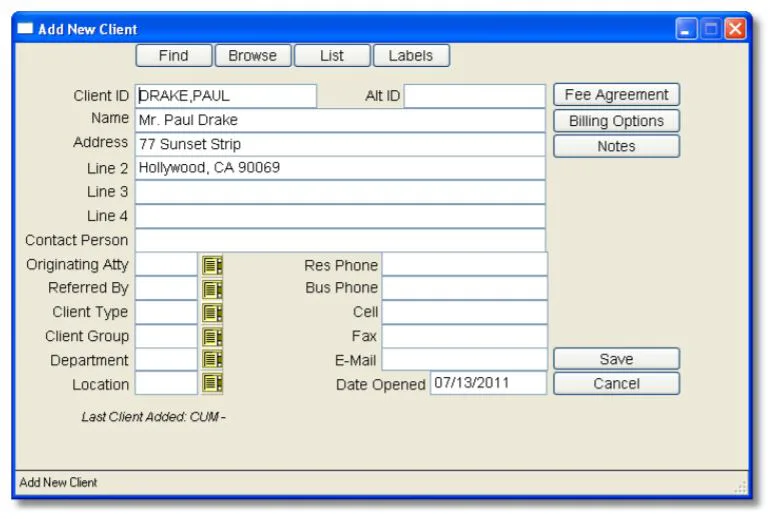The height and width of the screenshot is (519, 772).
Task: Open lookup list for Client Type
Action: click(212, 313)
